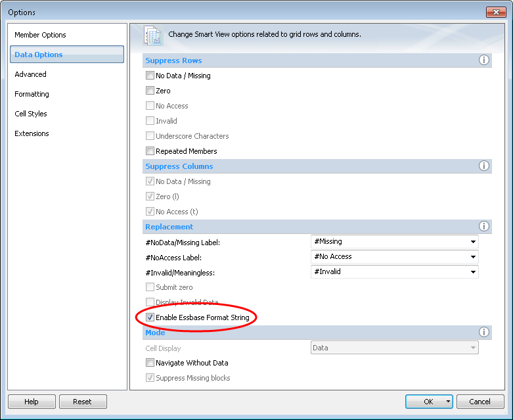The image size is (513, 420).
Task: Open the Extensions category
Action: click(x=32, y=133)
